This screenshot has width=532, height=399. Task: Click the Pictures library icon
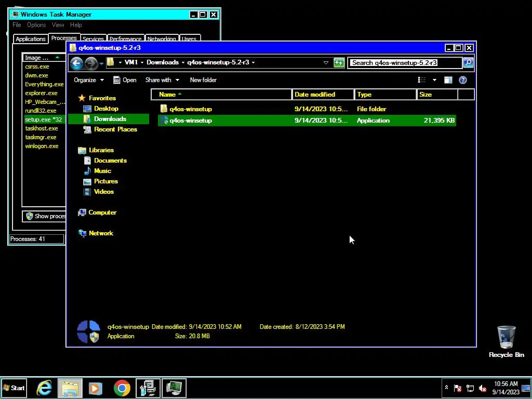coord(87,181)
